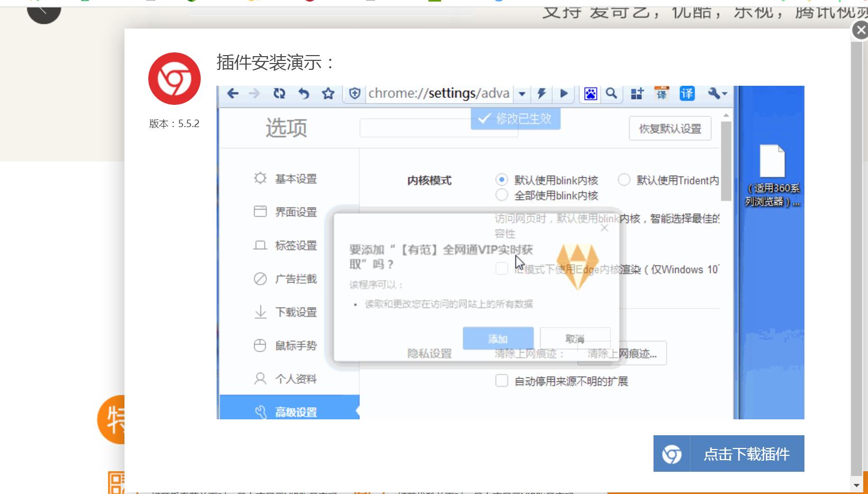This screenshot has height=494, width=868.
Task: Open the wrench tools menu icon
Action: point(714,94)
